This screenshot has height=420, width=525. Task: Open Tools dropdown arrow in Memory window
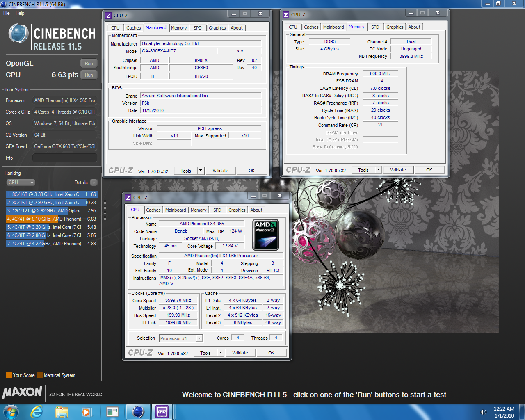point(378,170)
